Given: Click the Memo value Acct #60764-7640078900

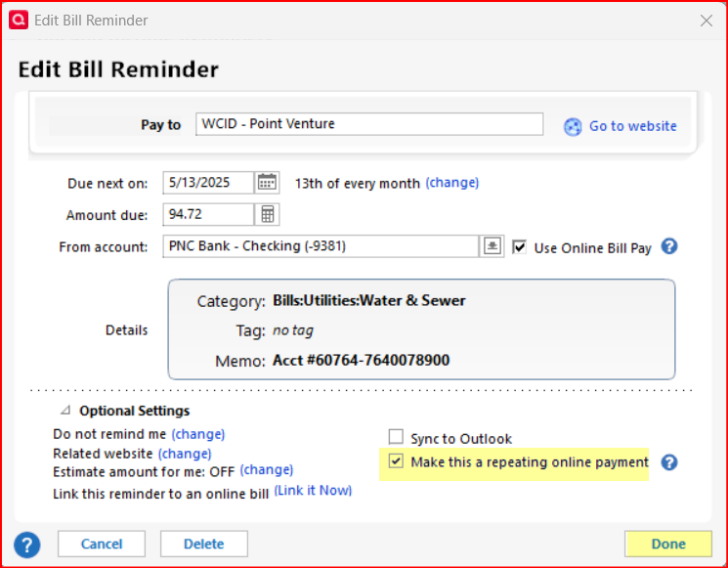Looking at the screenshot, I should click(x=362, y=361).
